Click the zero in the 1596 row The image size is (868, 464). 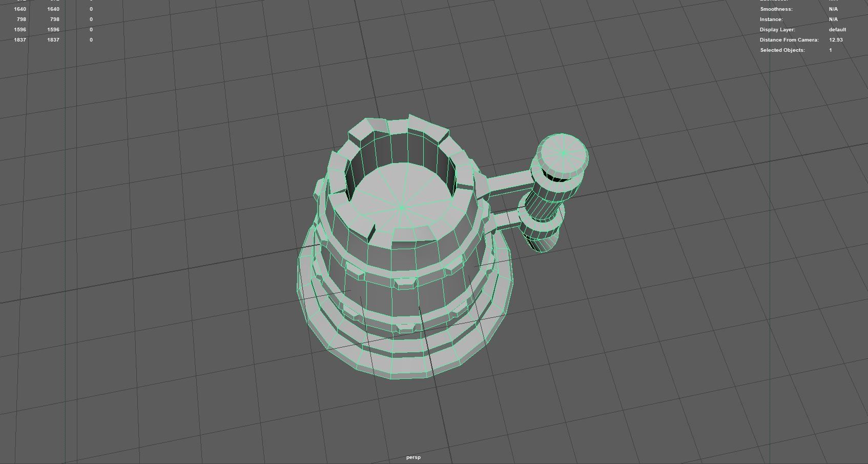(x=91, y=30)
